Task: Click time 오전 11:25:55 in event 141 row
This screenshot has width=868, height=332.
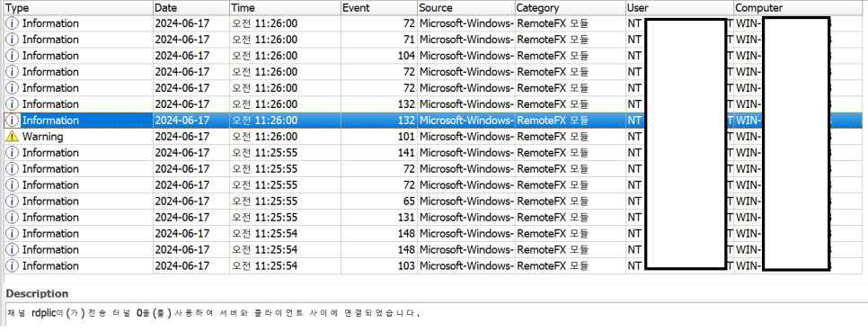Action: click(264, 152)
